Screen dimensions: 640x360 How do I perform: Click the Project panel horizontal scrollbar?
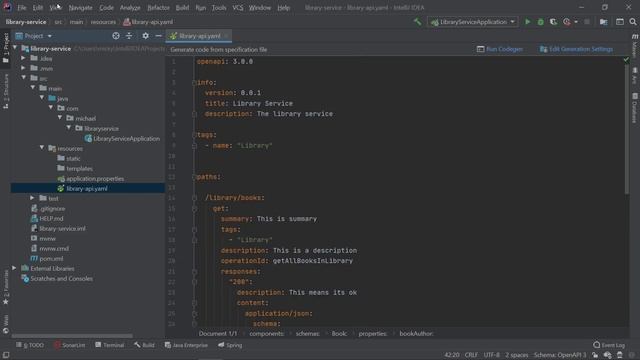click(72, 336)
